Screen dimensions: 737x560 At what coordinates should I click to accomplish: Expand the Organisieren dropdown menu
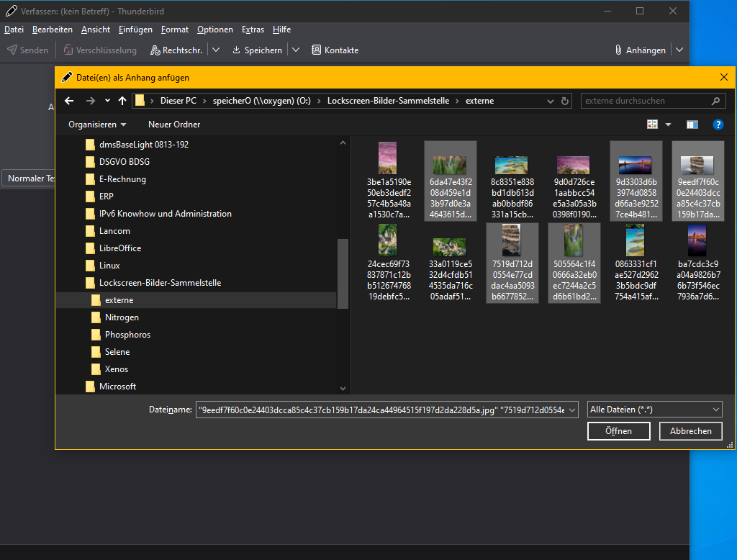pos(97,125)
